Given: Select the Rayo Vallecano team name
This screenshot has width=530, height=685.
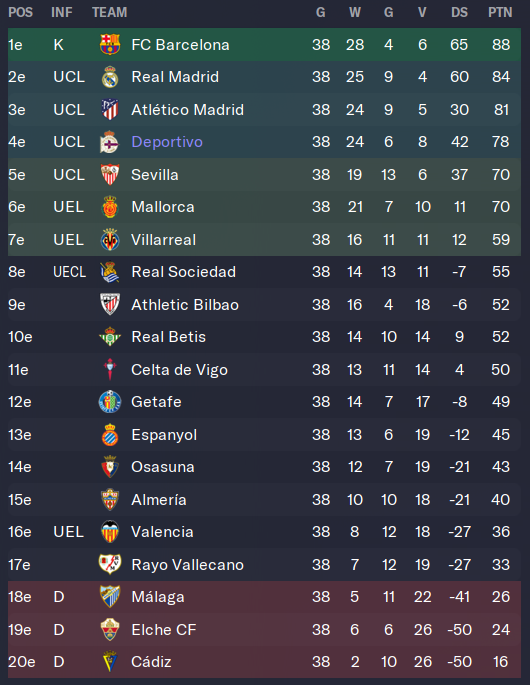Looking at the screenshot, I should click(187, 564).
